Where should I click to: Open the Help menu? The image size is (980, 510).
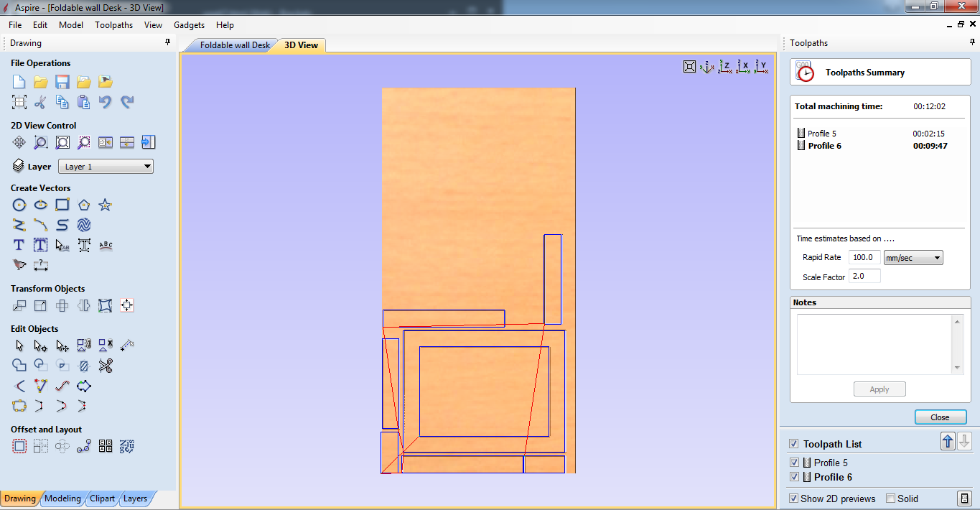pyautogui.click(x=225, y=24)
